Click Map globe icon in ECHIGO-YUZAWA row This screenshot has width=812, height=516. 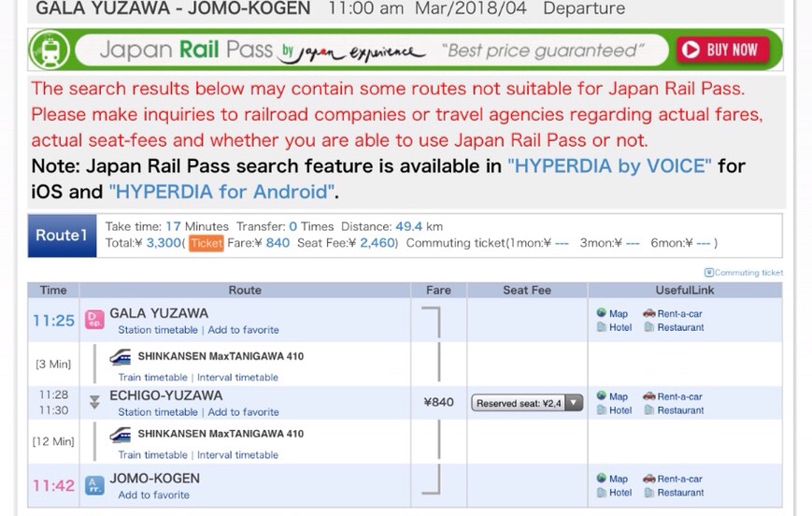[x=601, y=395]
